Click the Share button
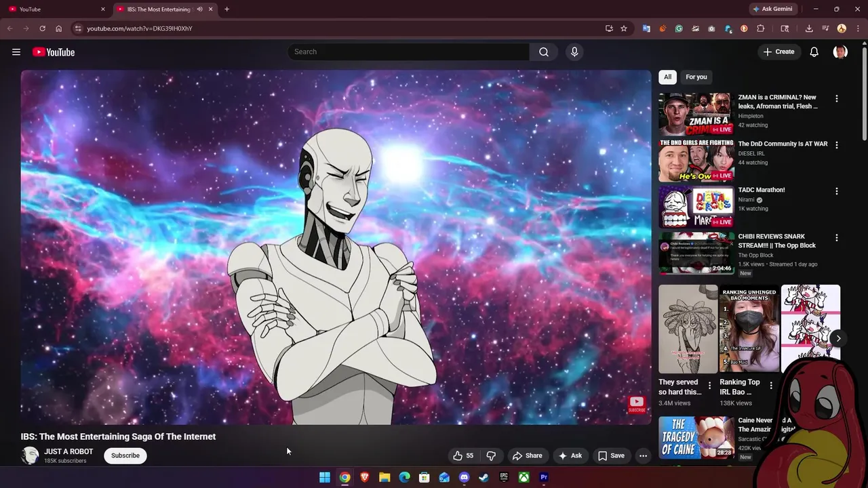Viewport: 868px width, 488px height. pos(528,455)
